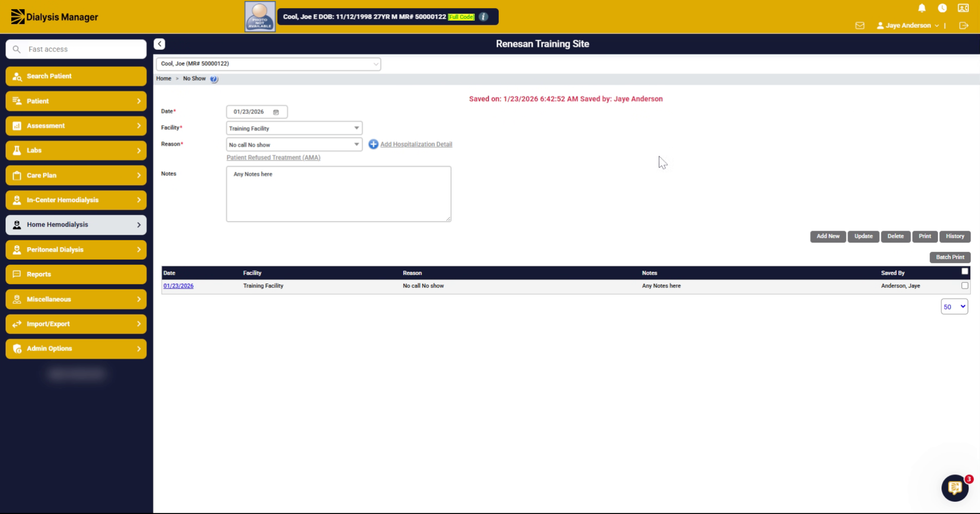980x514 pixels.
Task: Click the Batch Print button
Action: coord(950,257)
